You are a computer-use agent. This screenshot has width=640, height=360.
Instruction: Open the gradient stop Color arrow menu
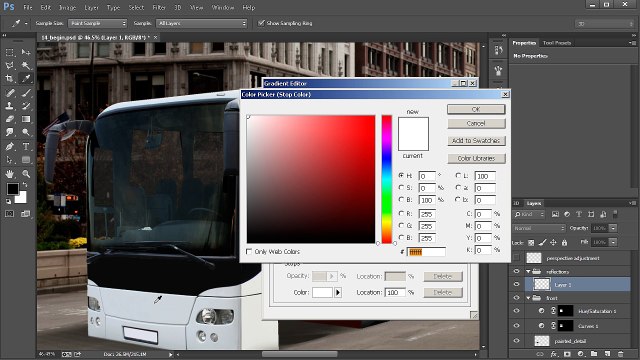tap(338, 293)
